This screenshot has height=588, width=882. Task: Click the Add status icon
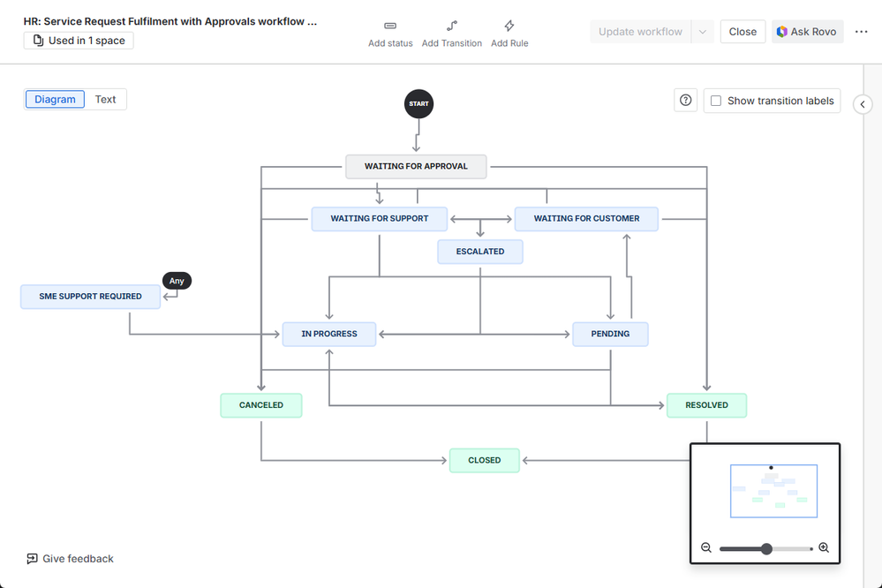point(390,26)
